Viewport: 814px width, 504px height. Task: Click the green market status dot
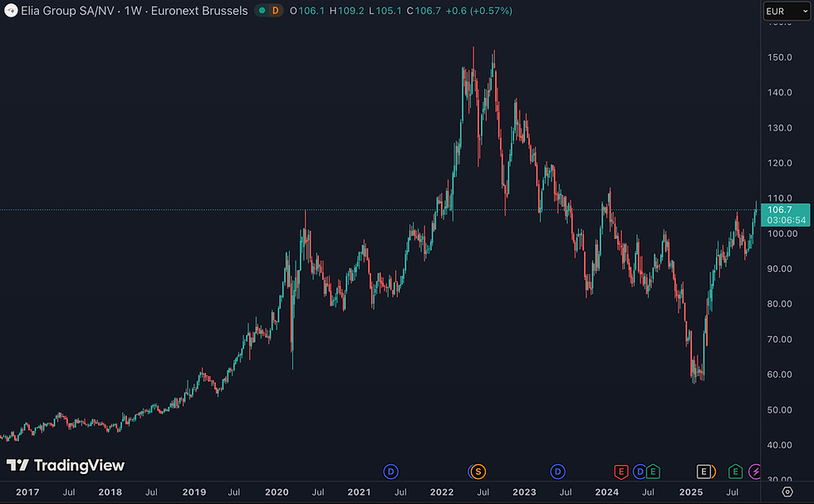(262, 11)
